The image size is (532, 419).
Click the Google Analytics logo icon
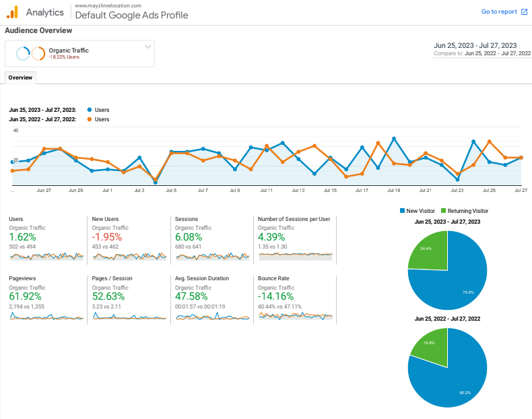(x=13, y=12)
